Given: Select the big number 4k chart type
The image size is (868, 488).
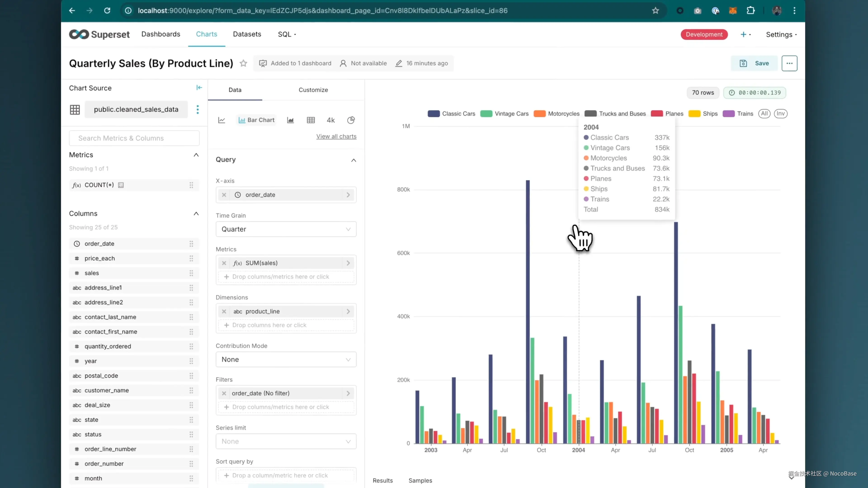Looking at the screenshot, I should [x=330, y=120].
